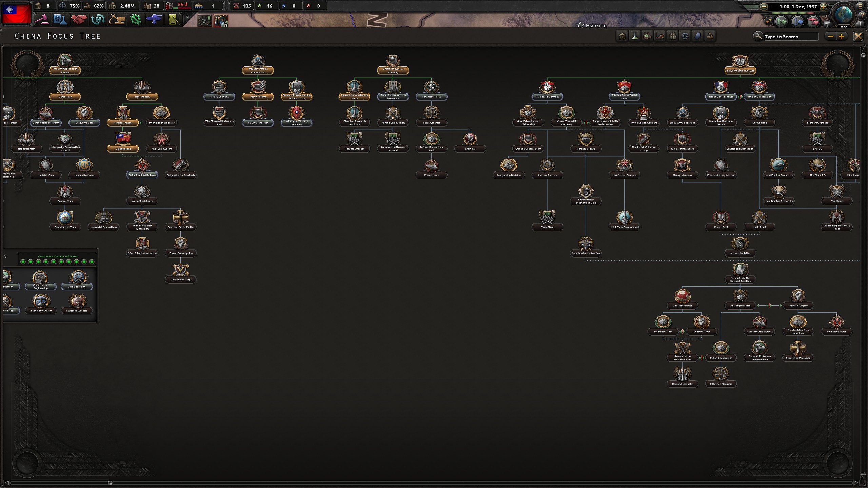Toggle the research focus filter (flask)
The image size is (868, 488).
point(635,36)
